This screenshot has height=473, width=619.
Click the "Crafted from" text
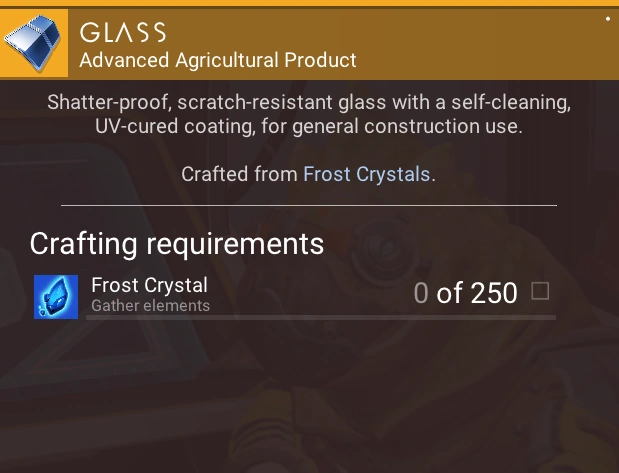[240, 174]
